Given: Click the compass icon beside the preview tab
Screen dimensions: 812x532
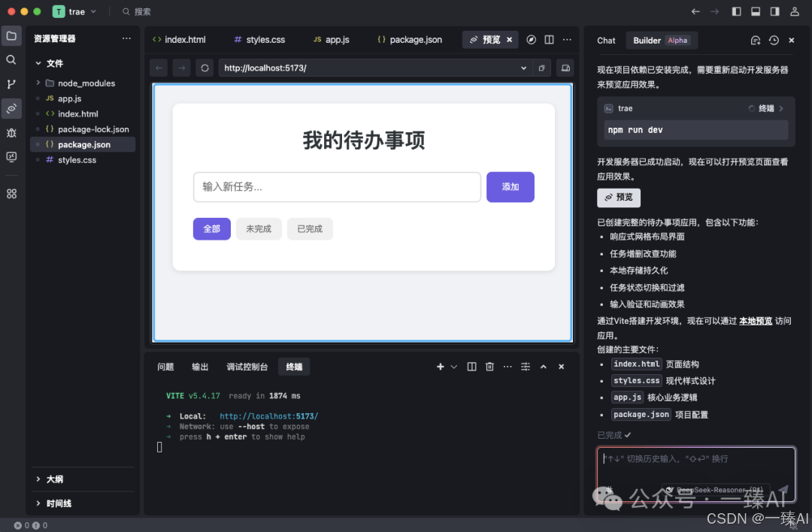Looking at the screenshot, I should 532,40.
